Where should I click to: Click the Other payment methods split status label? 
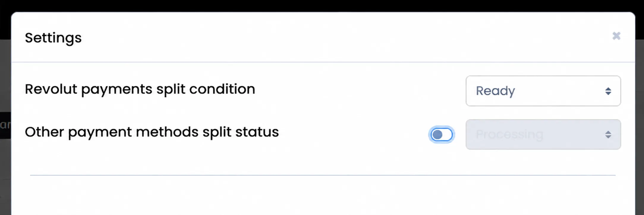[x=152, y=132]
